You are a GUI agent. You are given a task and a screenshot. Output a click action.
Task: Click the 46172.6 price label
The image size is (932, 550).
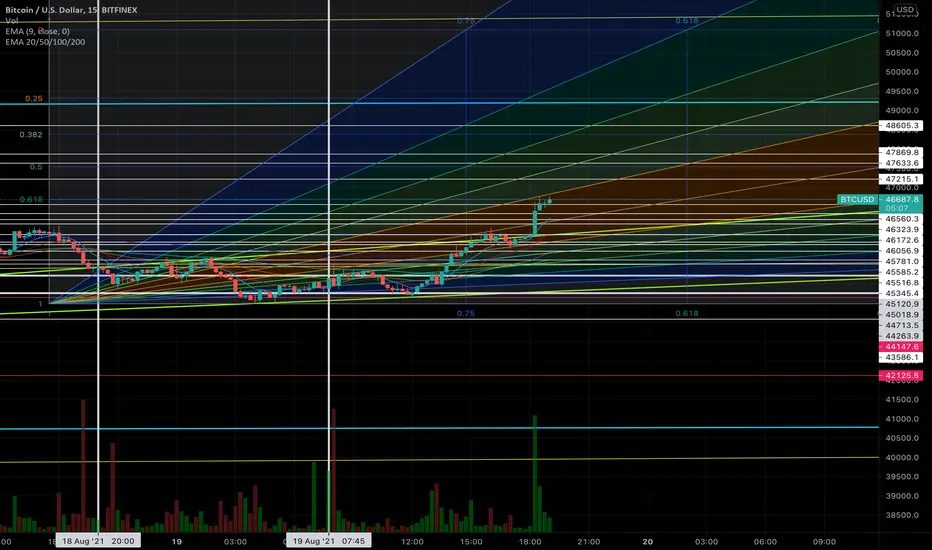pos(901,240)
